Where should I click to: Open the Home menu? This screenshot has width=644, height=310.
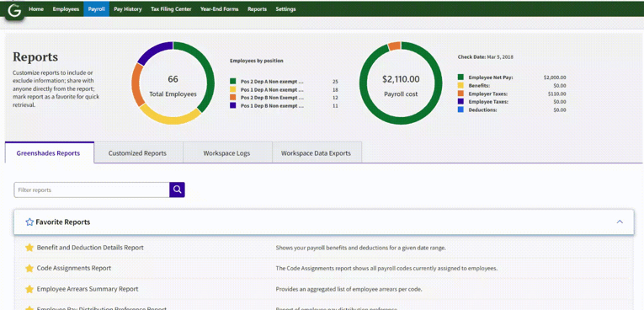click(x=36, y=9)
